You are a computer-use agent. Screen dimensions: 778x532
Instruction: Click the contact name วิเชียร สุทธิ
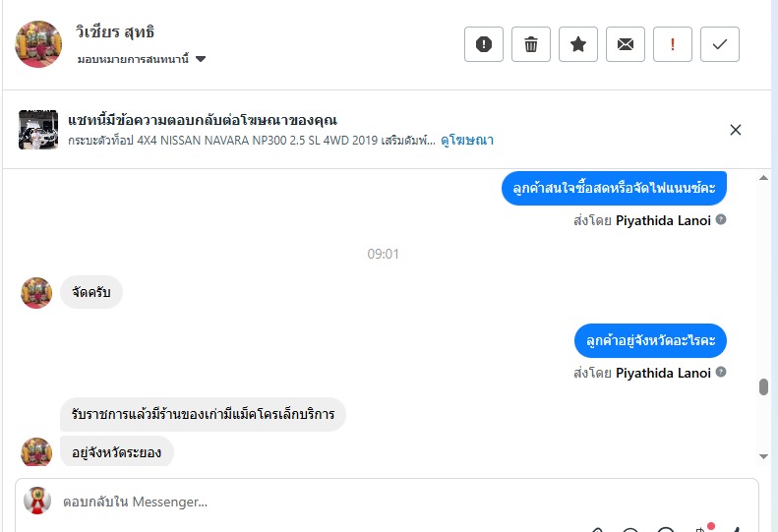click(x=115, y=32)
